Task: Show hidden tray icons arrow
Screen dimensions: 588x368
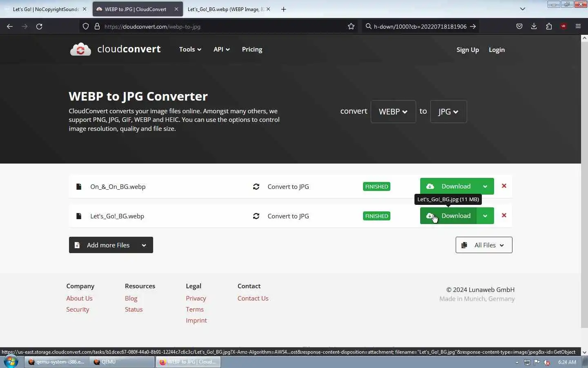Action: 517,362
